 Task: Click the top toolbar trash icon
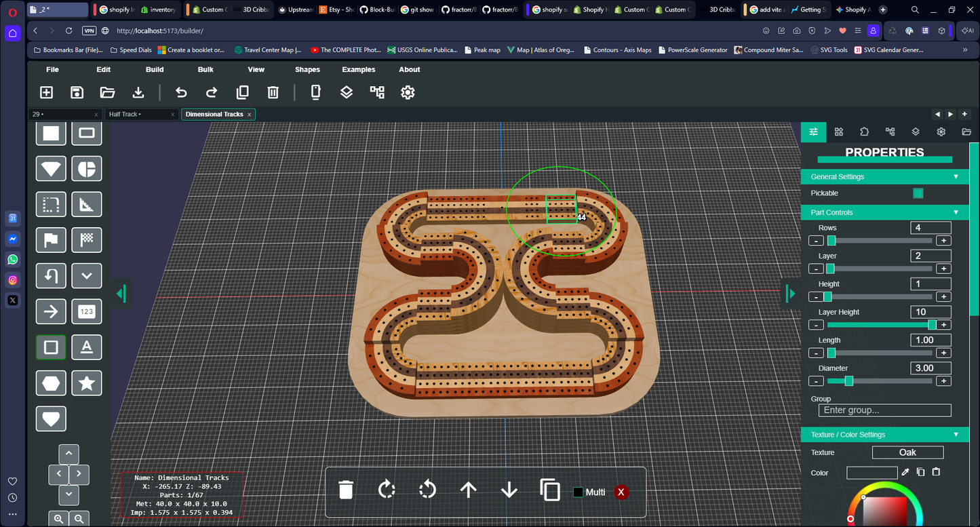coord(273,92)
